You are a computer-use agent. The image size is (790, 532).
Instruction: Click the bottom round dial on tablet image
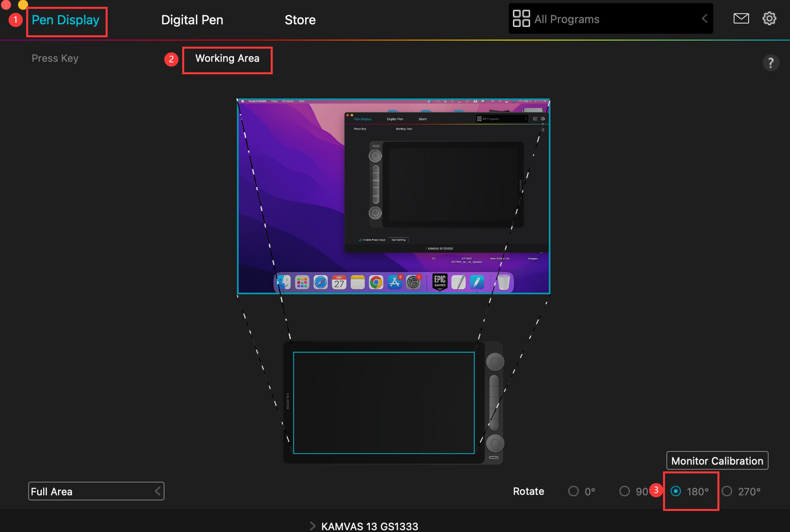[x=495, y=443]
